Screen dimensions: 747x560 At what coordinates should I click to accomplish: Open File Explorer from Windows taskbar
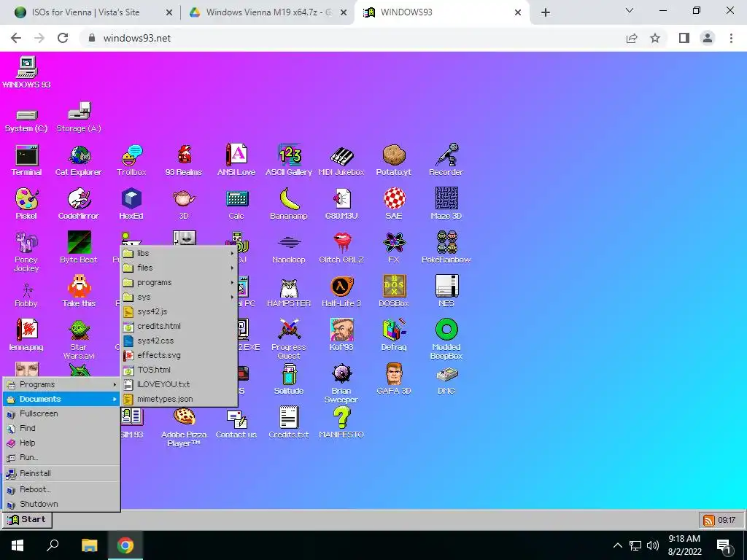pyautogui.click(x=89, y=545)
